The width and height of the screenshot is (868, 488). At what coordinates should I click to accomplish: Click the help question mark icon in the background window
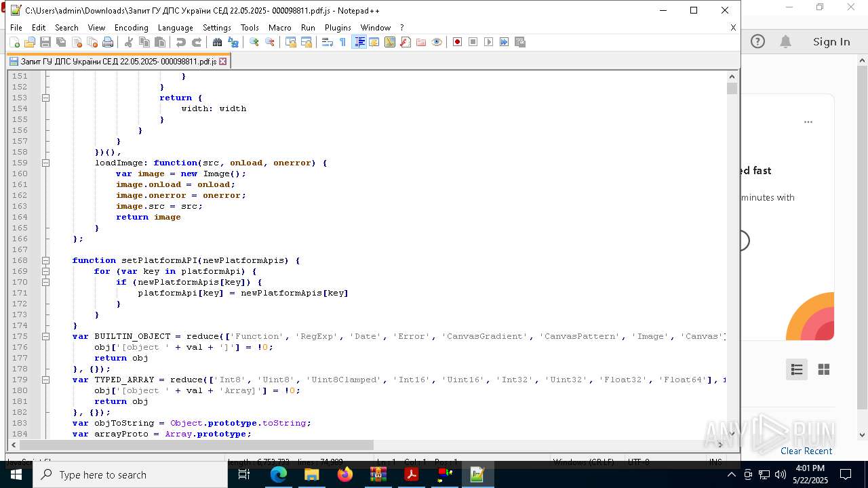point(757,41)
